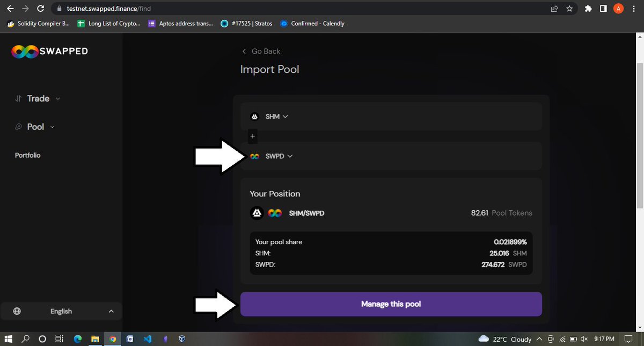Open the Portfolio page
Image resolution: width=644 pixels, height=346 pixels.
(x=27, y=155)
